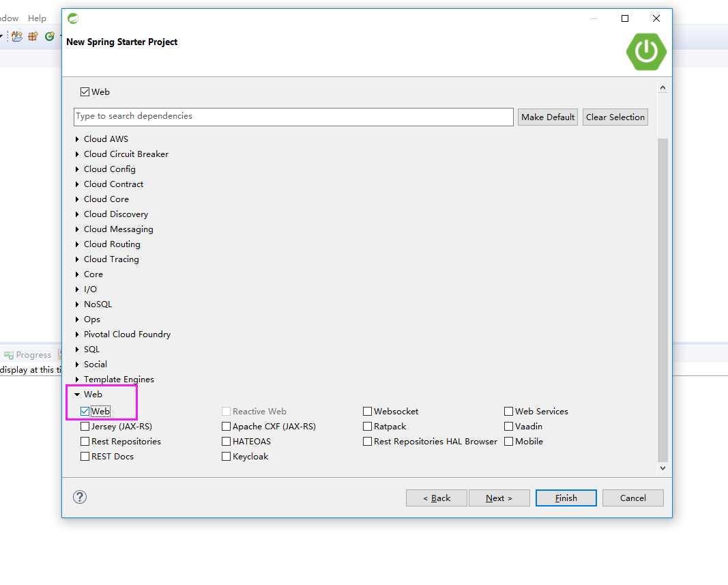Screen dimensions: 728x585
Task: Click the vertical scrollbar thumb
Action: pos(663,300)
